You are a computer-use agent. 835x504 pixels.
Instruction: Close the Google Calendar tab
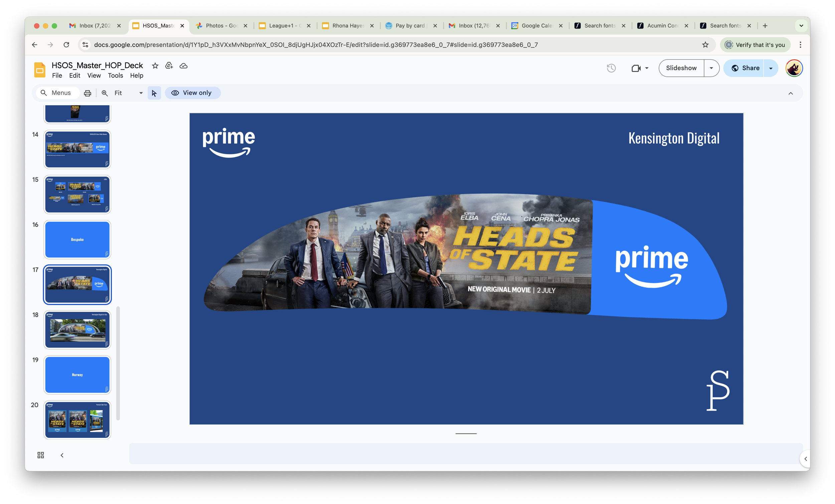pyautogui.click(x=561, y=26)
